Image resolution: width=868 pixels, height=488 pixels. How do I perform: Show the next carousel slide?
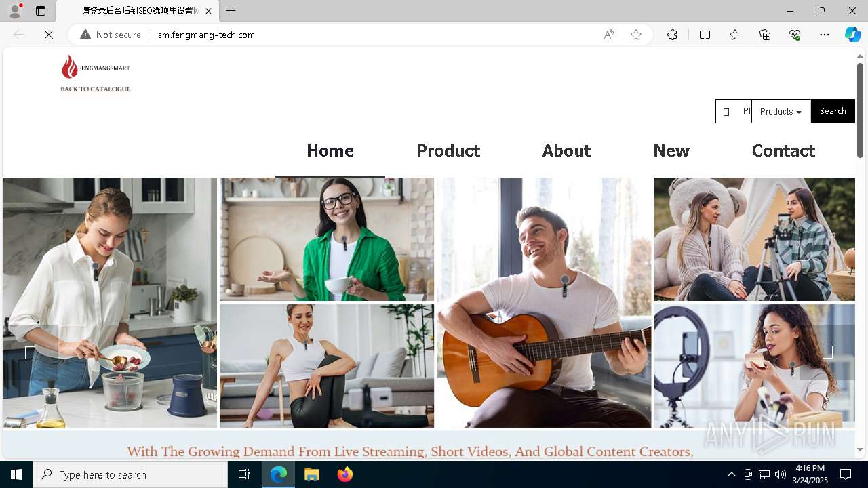click(x=827, y=352)
